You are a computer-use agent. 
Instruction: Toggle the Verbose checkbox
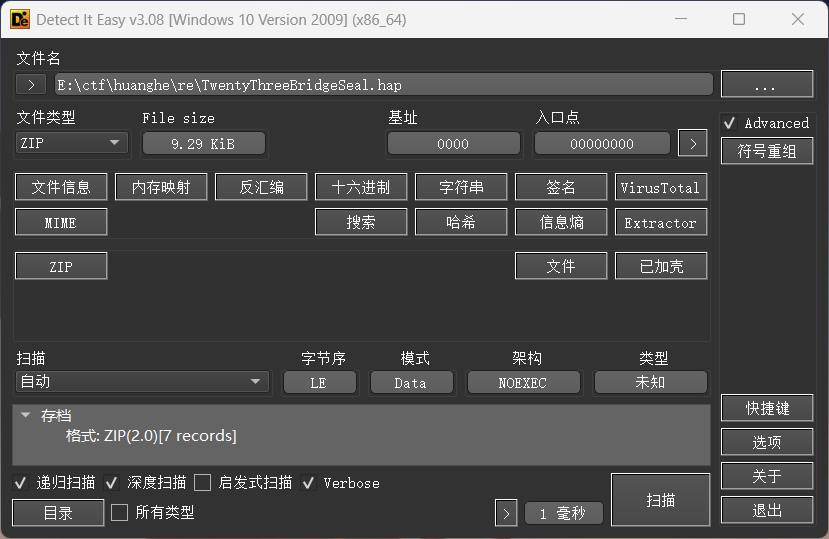(x=309, y=482)
